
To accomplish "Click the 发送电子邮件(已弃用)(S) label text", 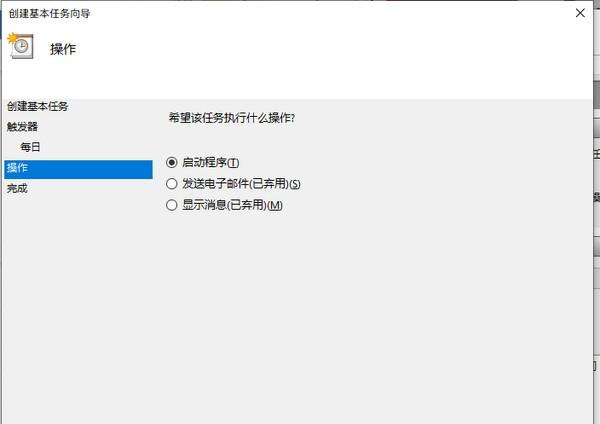I will pos(241,184).
